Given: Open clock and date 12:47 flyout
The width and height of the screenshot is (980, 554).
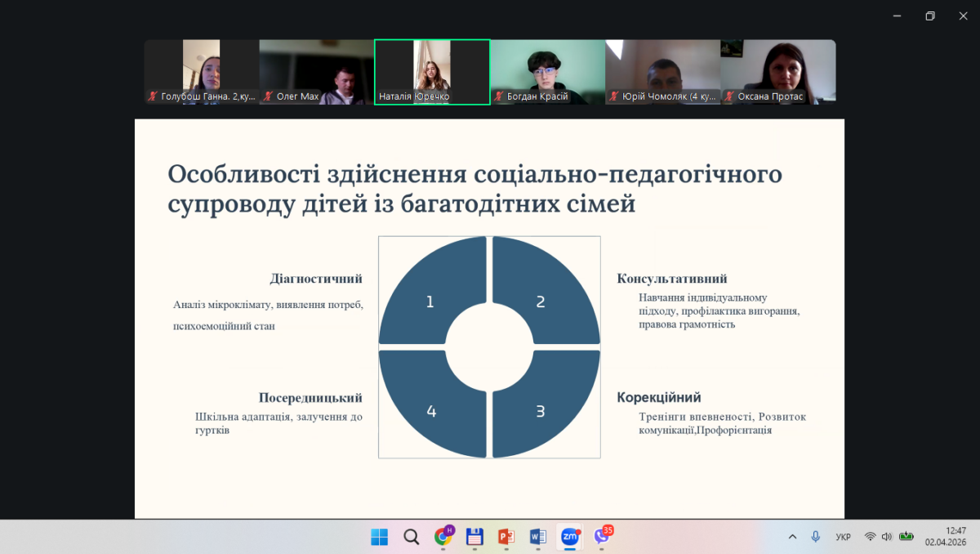Looking at the screenshot, I should click(x=945, y=536).
